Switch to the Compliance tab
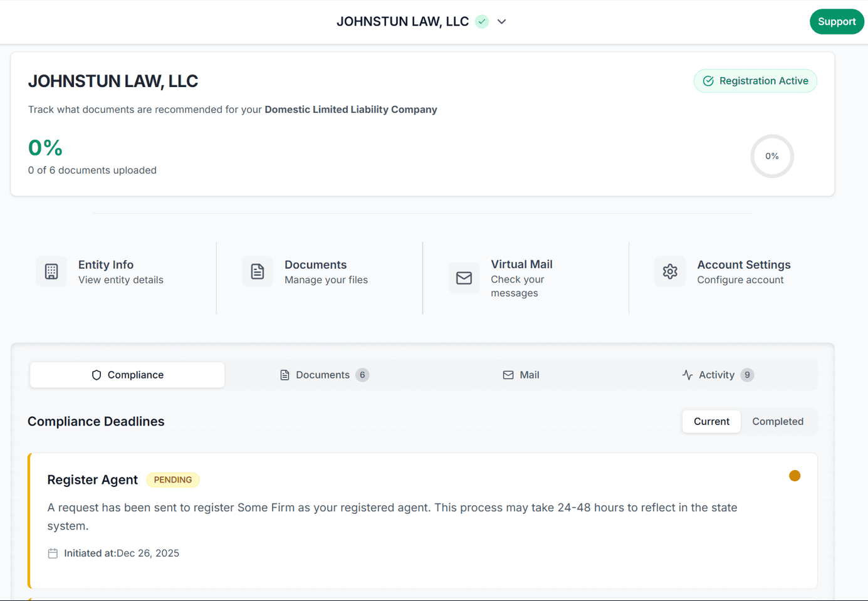 coord(127,375)
